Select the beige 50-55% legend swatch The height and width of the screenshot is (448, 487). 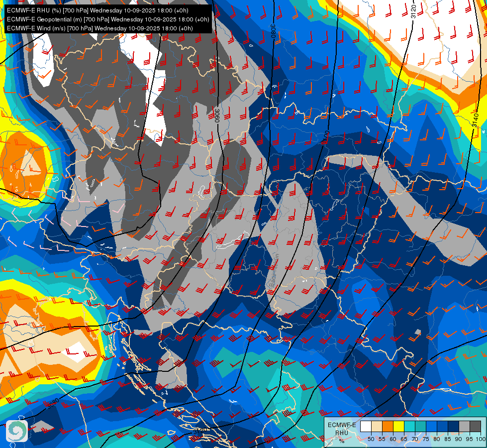coord(377,426)
